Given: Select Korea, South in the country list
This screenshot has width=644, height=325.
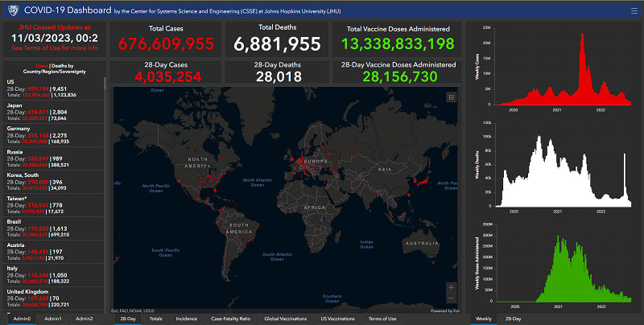Looking at the screenshot, I should tap(53, 182).
